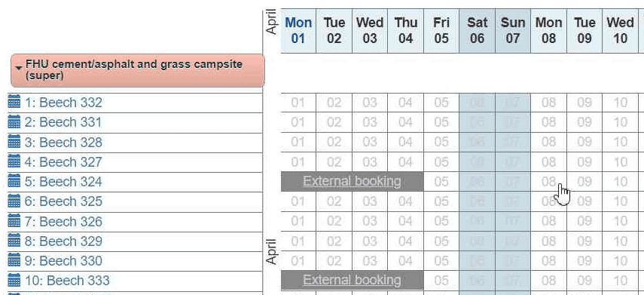
Task: Open calendar icon for Beech 329
Action: [x=14, y=241]
